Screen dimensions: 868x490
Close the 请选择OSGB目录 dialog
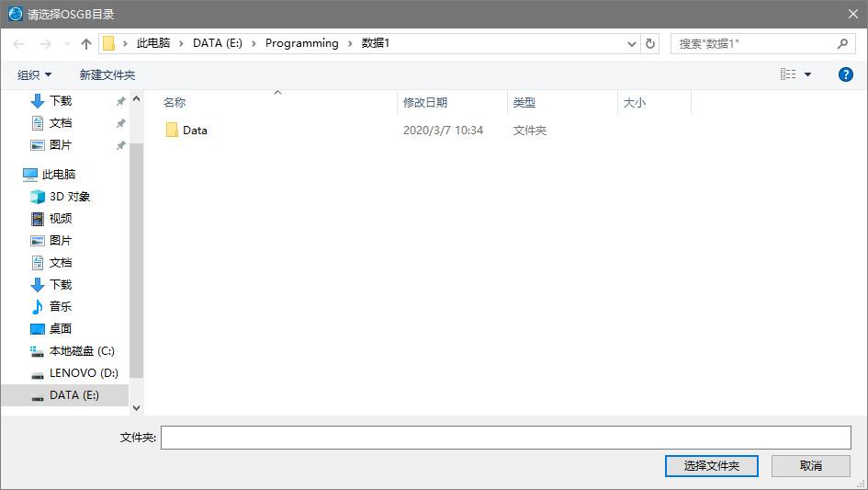853,14
